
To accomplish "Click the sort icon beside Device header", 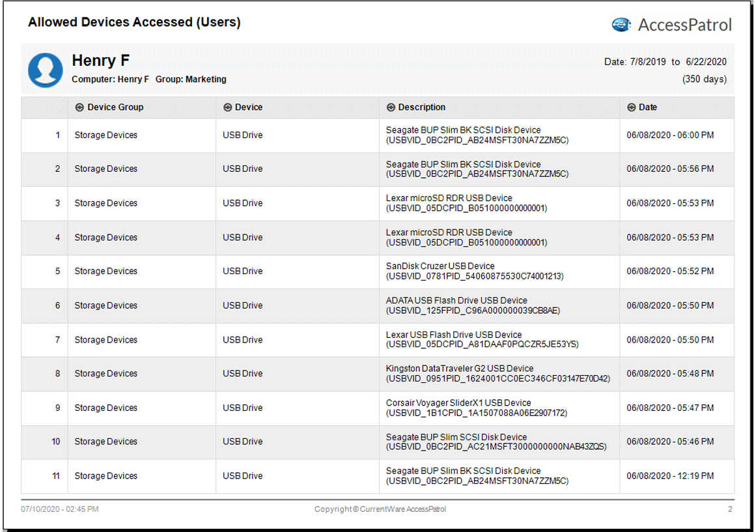I will click(x=227, y=107).
